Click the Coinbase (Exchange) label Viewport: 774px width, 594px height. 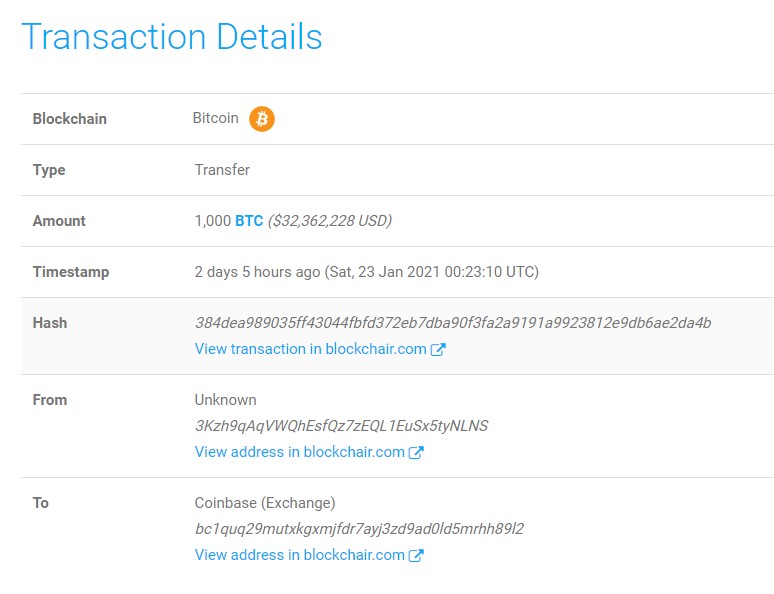(265, 503)
